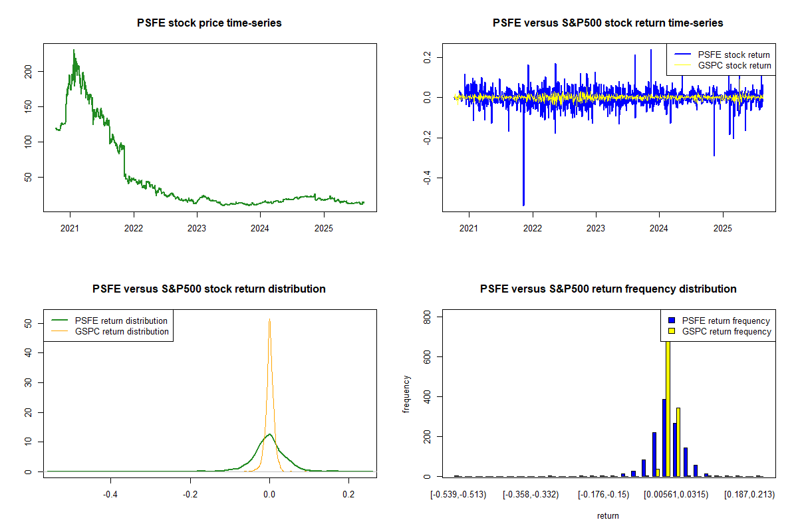Click the 'PSFE return distribution' legend label

click(122, 321)
